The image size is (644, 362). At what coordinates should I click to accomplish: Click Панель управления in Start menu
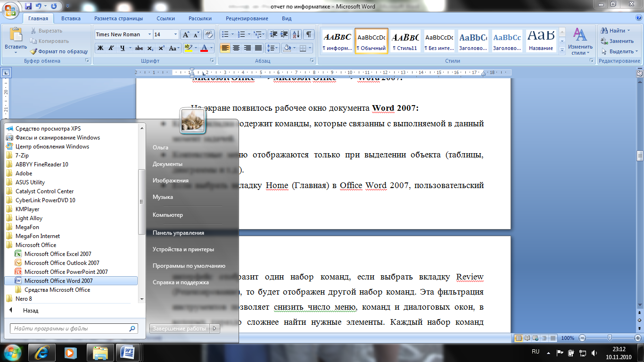pos(192,233)
